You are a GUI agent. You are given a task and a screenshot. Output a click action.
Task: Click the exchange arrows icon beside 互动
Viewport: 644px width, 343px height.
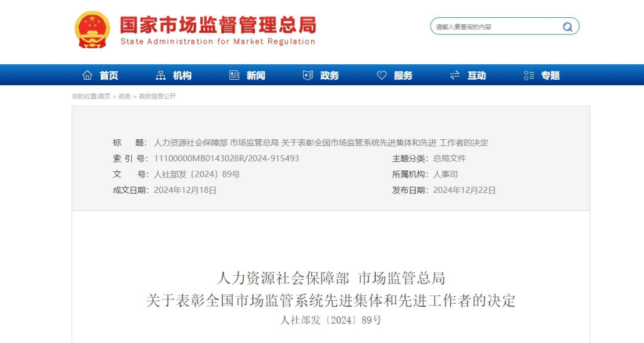[454, 75]
